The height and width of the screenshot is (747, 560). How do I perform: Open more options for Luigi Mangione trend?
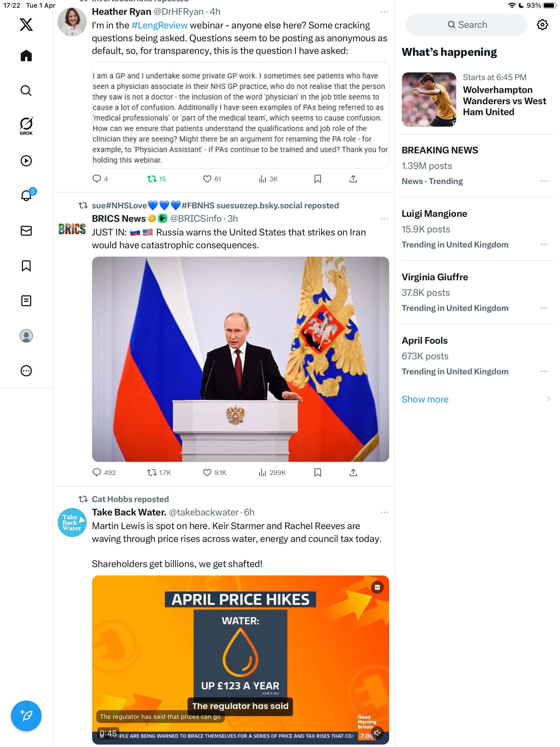[x=544, y=244]
